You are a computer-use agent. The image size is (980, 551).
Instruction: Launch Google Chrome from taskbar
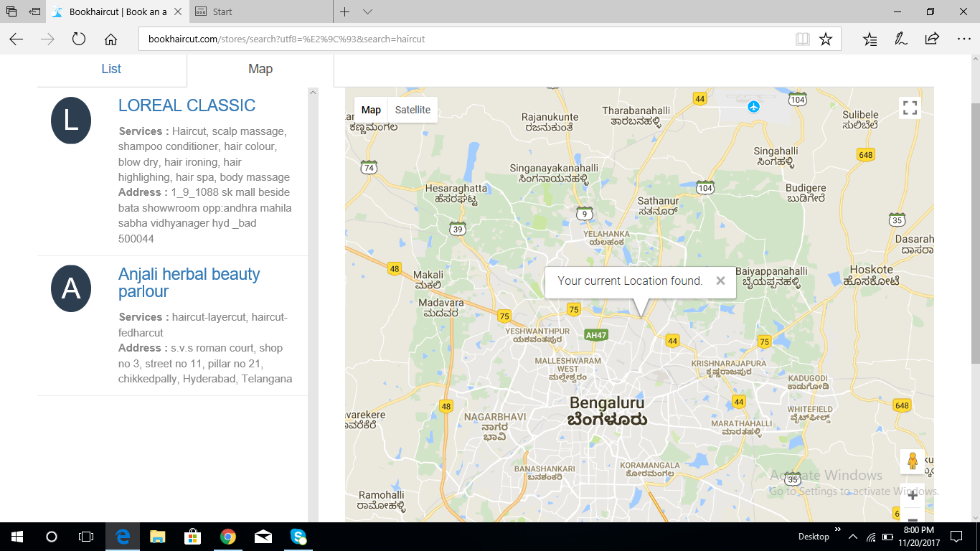point(228,537)
